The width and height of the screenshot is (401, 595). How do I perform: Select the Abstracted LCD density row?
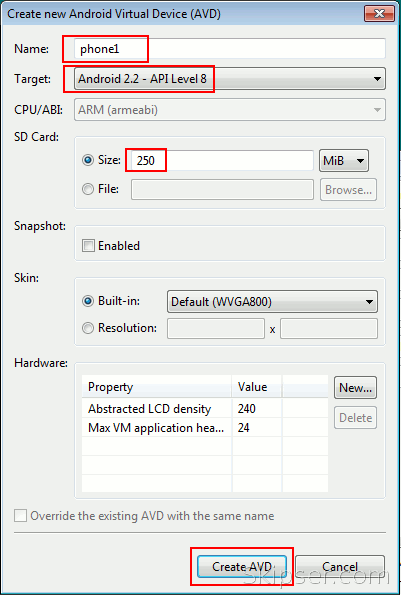205,409
